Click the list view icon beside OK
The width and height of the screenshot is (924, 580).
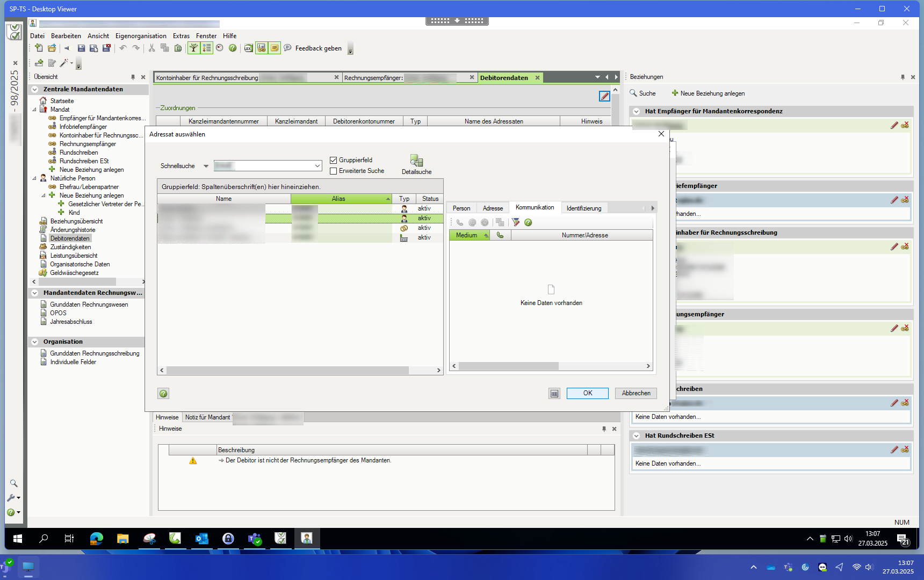point(554,394)
